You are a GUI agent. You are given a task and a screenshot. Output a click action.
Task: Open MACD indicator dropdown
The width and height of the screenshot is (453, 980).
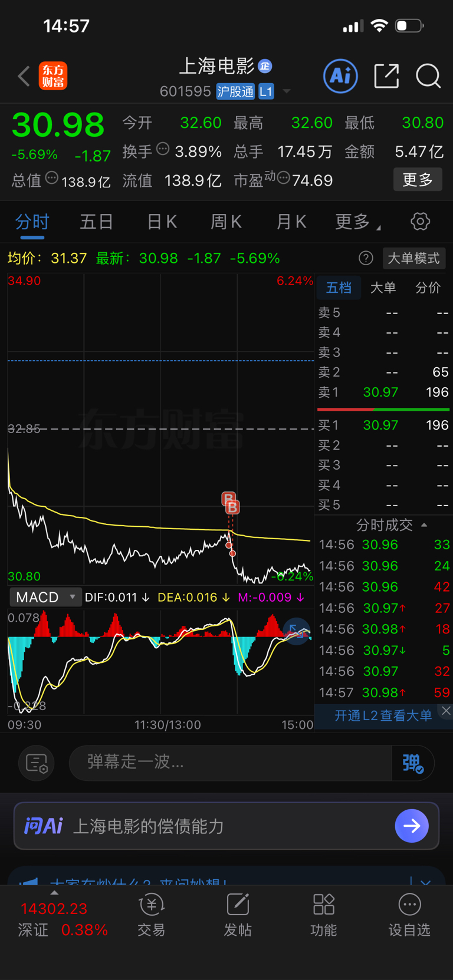[45, 597]
